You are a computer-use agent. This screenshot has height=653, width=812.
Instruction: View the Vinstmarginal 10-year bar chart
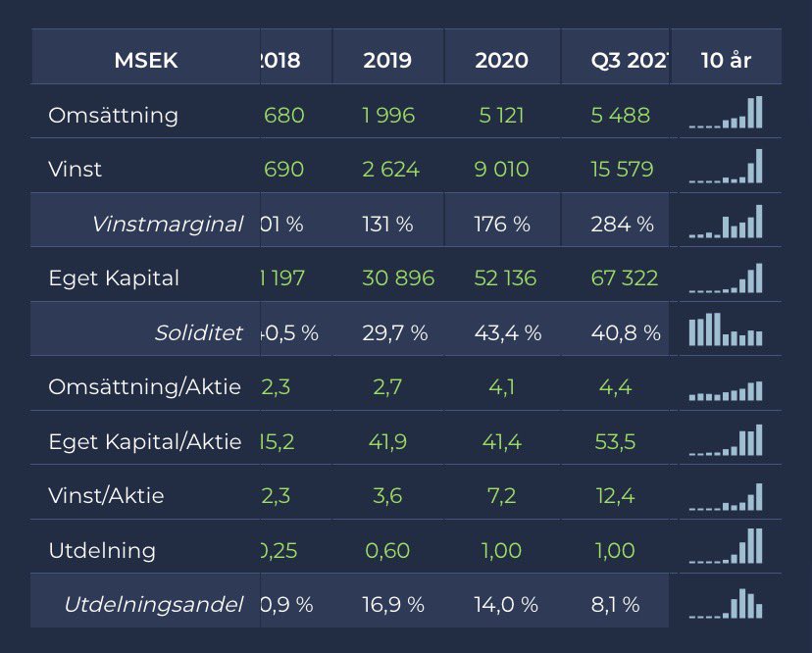(726, 222)
